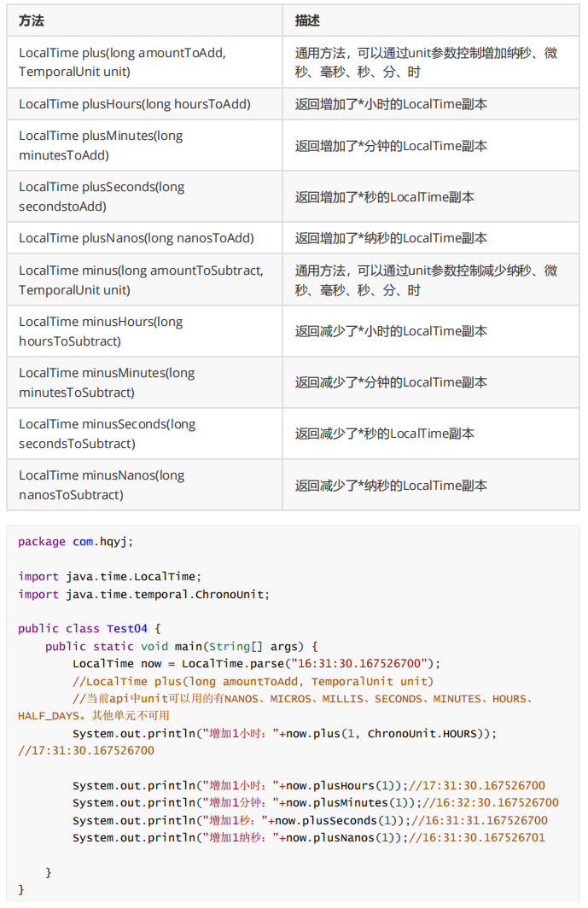Click description 返回减少了*纳秒的LocalTime副本
Viewport: 588px width, 908px height.
pyautogui.click(x=391, y=485)
